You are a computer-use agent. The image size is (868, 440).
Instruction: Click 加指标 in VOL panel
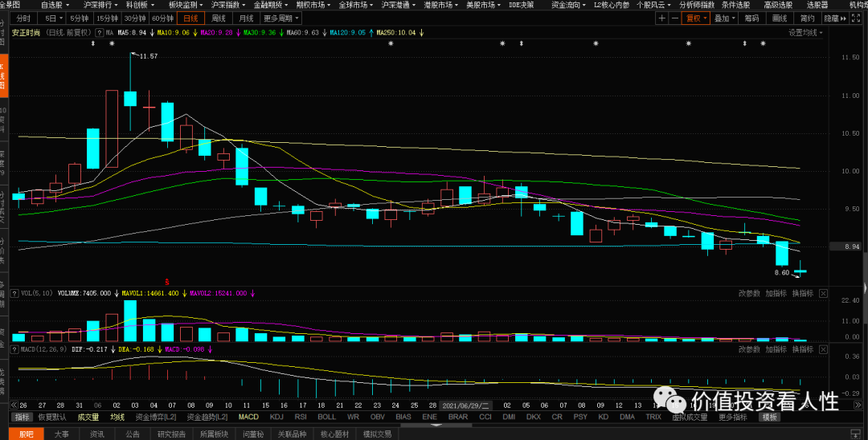pyautogui.click(x=776, y=294)
